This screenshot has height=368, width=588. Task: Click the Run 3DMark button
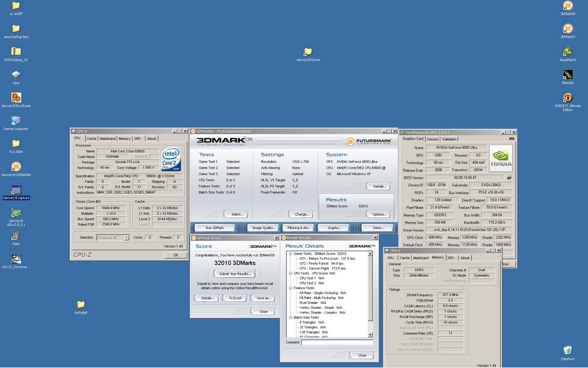pos(215,228)
